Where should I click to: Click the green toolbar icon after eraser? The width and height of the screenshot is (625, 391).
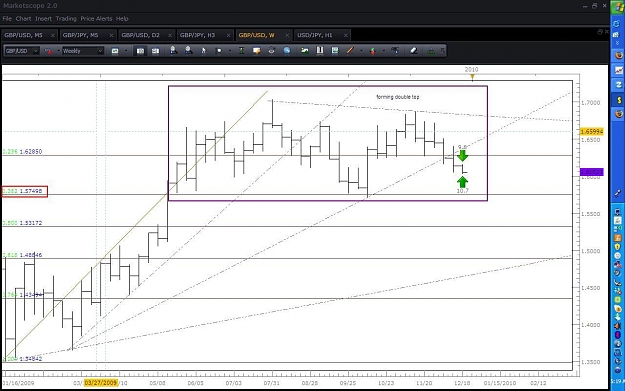click(x=431, y=51)
